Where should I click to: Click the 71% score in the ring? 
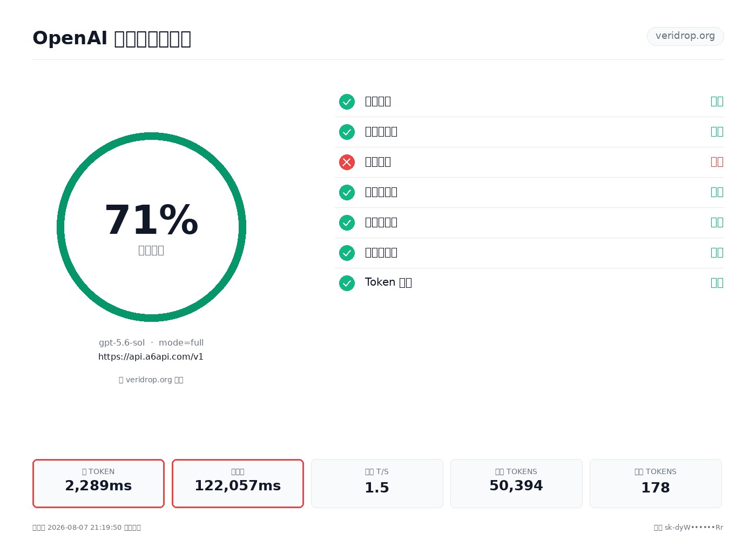tap(151, 220)
